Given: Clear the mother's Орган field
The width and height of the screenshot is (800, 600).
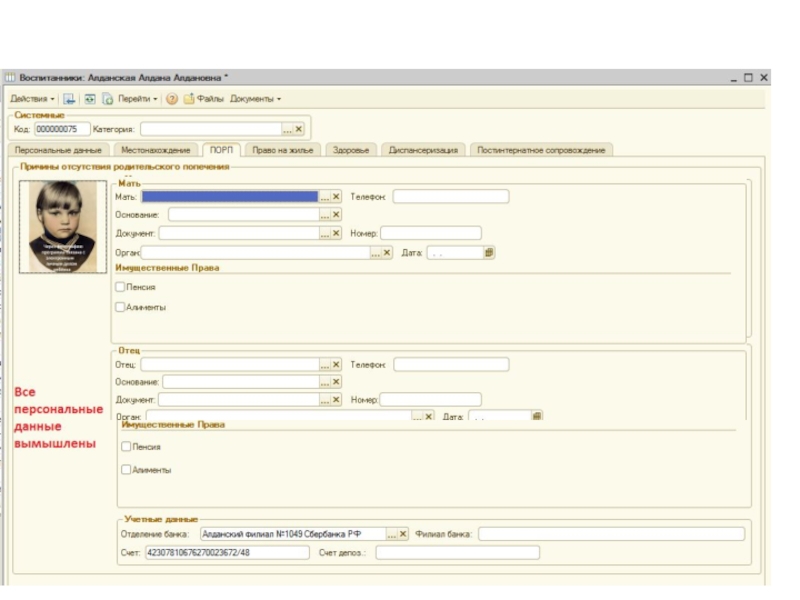Looking at the screenshot, I should coord(387,253).
